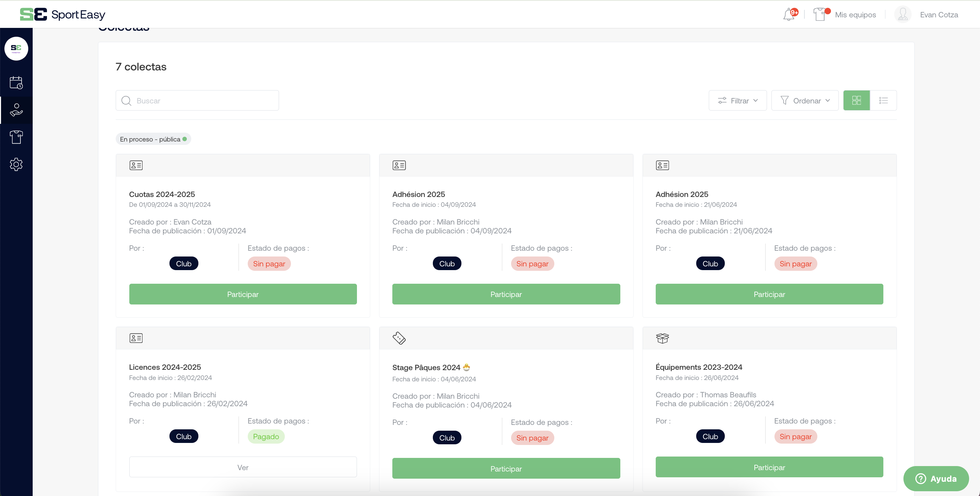This screenshot has width=980, height=496.
Task: Open the jersey icon in the sidebar
Action: point(16,137)
